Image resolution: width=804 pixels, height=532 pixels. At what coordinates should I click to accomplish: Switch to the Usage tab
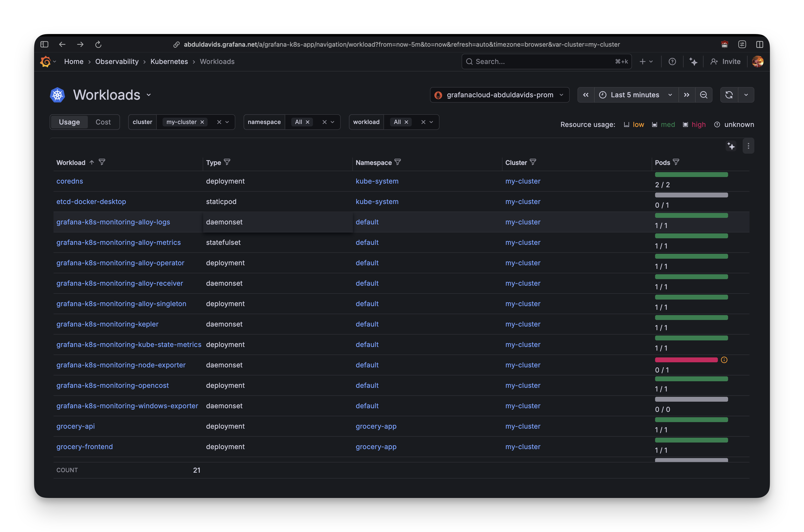click(69, 122)
